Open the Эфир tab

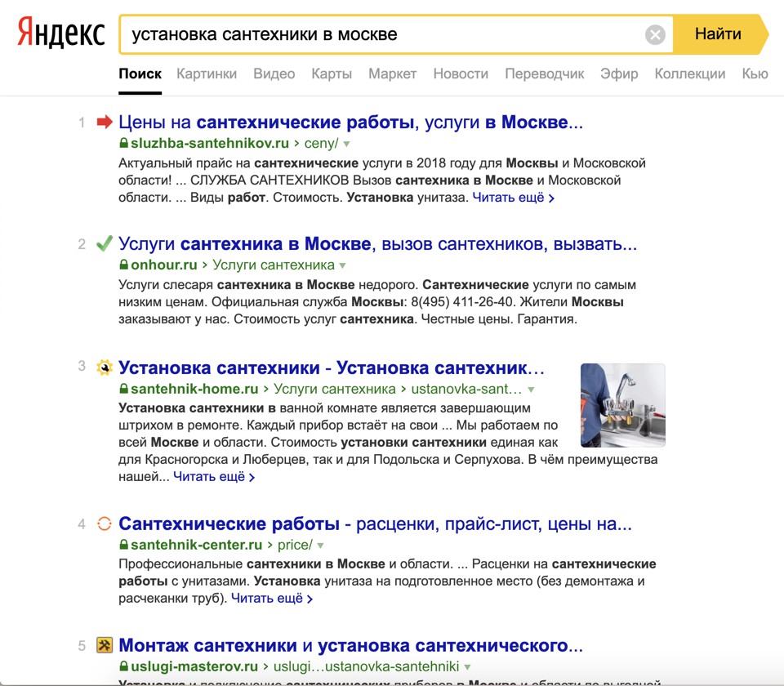click(x=619, y=74)
